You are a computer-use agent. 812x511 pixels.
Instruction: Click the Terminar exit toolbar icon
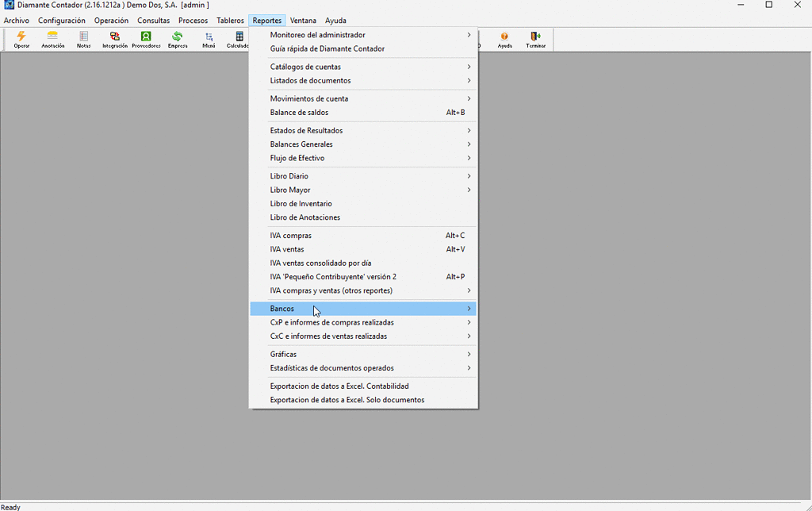pyautogui.click(x=535, y=40)
